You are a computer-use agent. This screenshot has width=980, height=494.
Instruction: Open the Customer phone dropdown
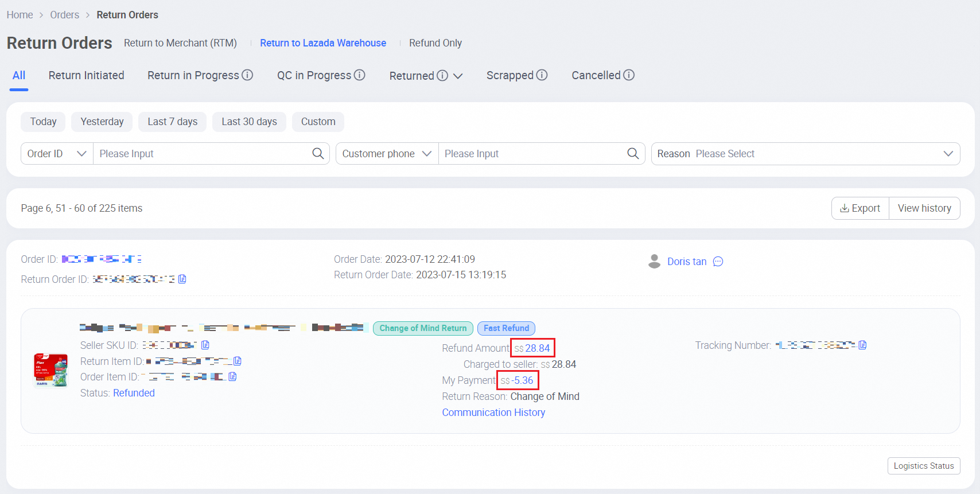tap(387, 154)
